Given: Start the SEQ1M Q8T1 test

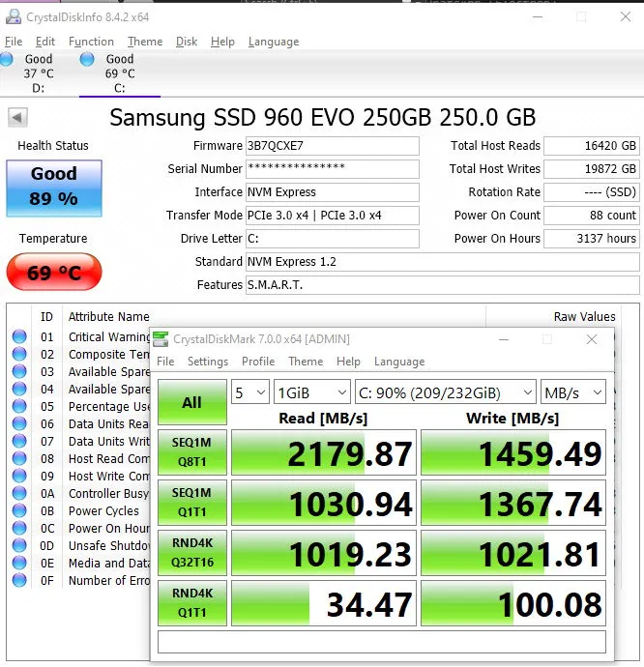Looking at the screenshot, I should 191,452.
